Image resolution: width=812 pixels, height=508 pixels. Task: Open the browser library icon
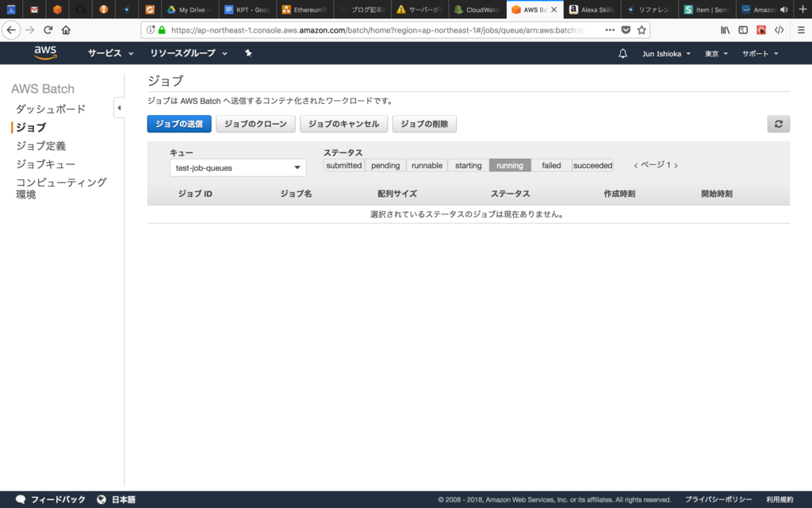725,30
